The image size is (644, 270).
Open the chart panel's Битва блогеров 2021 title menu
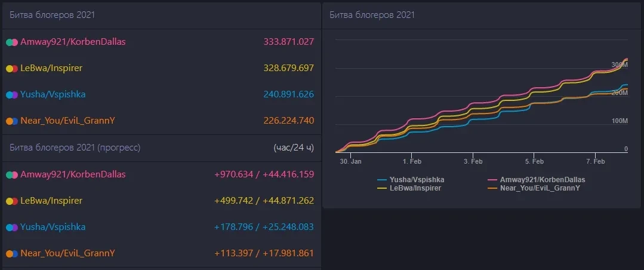pos(372,15)
